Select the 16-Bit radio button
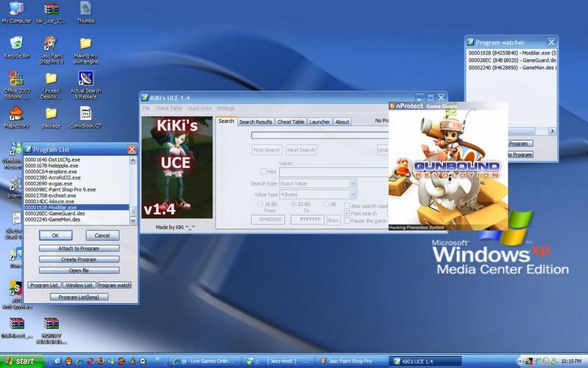The width and height of the screenshot is (588, 368). [x=260, y=204]
